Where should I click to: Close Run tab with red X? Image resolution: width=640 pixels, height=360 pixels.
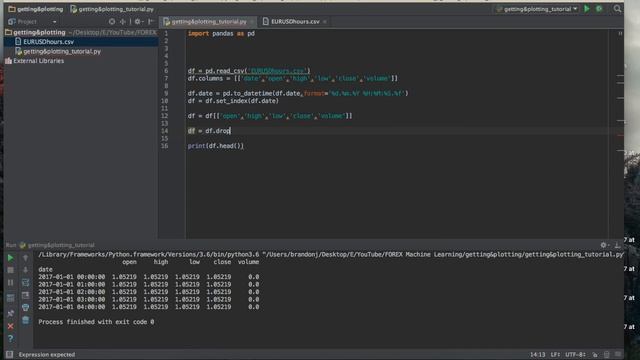click(x=11, y=326)
